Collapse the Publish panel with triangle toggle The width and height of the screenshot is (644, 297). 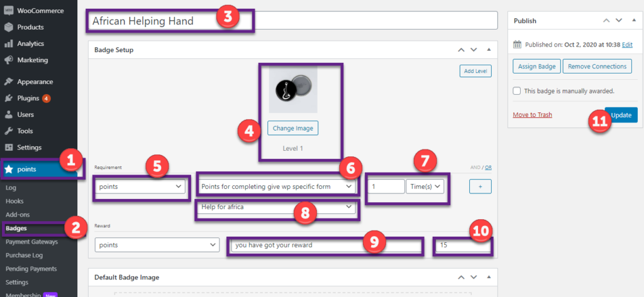pyautogui.click(x=634, y=21)
